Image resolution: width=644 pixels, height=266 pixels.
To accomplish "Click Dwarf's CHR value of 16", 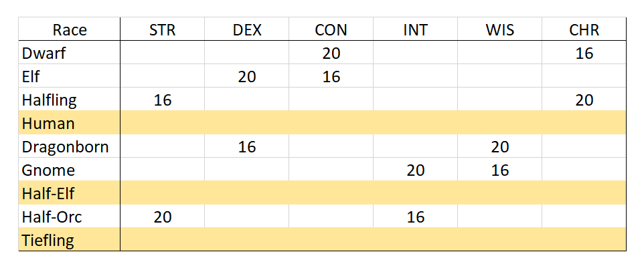I will pos(584,52).
